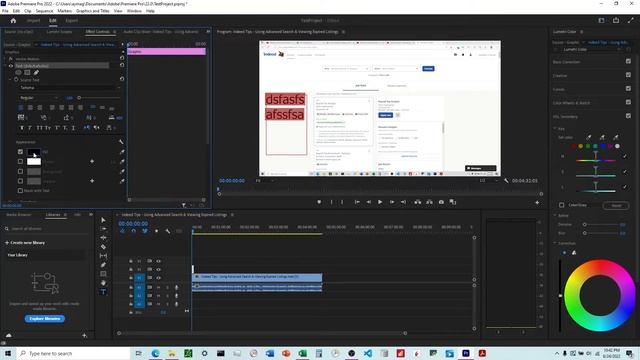Image resolution: width=640 pixels, height=360 pixels.
Task: Select the Razor tool
Action: click(103, 247)
